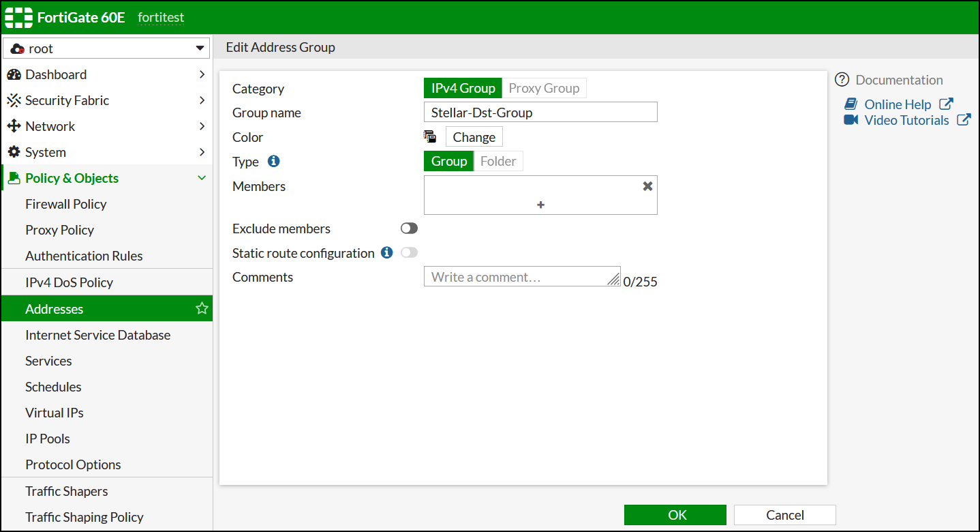The width and height of the screenshot is (980, 532).
Task: Clear members with the X icon
Action: point(647,186)
